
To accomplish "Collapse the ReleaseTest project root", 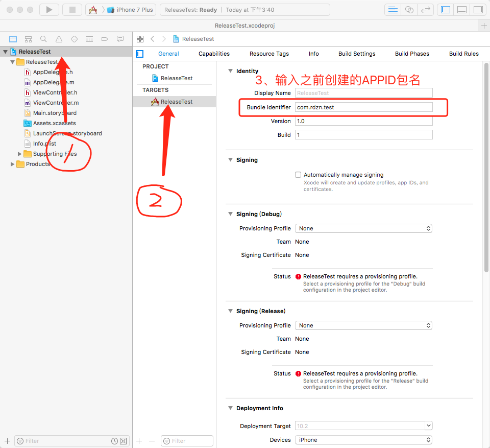I will 5,52.
